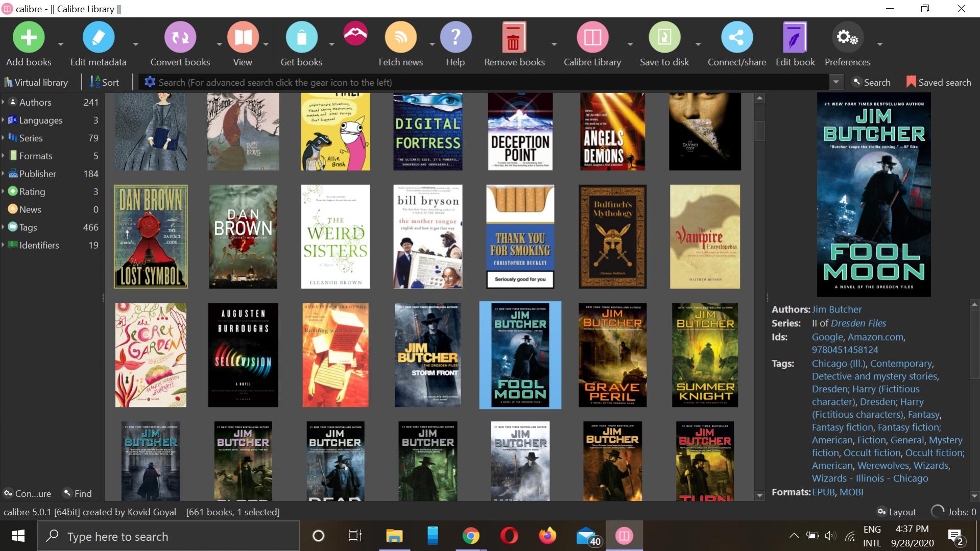Open the Layout button in status bar
The height and width of the screenshot is (551, 980).
tap(896, 512)
